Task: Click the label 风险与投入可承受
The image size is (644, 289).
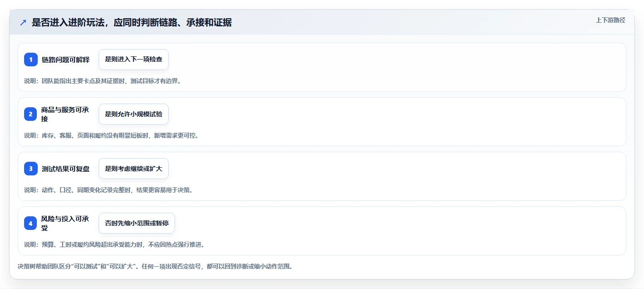Action: [66, 223]
